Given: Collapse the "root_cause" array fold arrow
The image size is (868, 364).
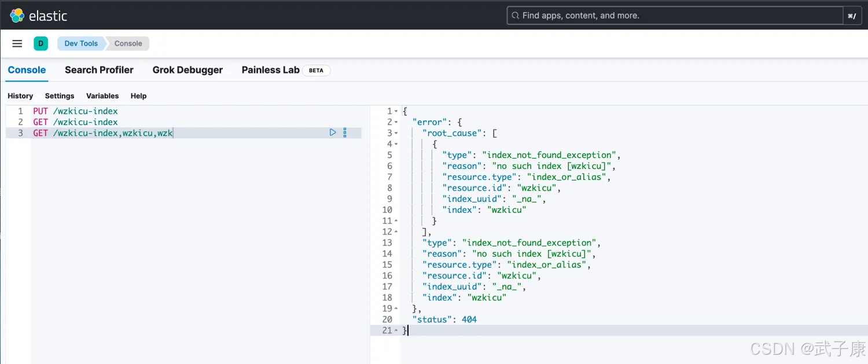Looking at the screenshot, I should point(396,133).
